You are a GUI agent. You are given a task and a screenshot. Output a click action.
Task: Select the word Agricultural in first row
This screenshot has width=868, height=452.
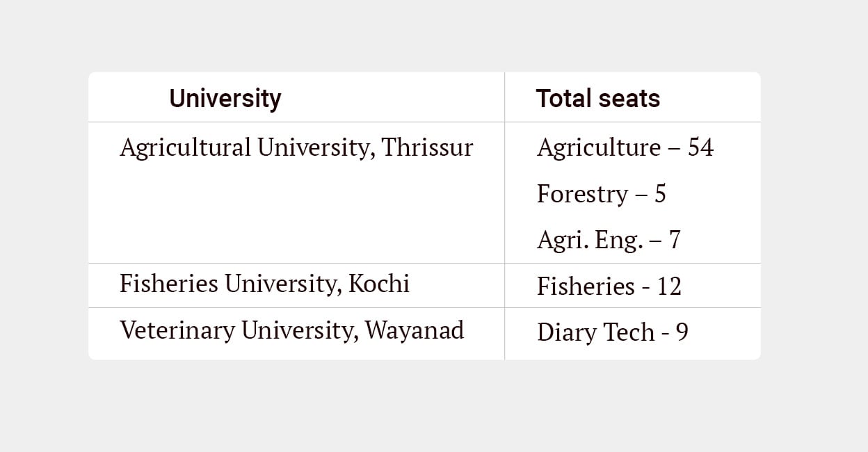point(185,148)
